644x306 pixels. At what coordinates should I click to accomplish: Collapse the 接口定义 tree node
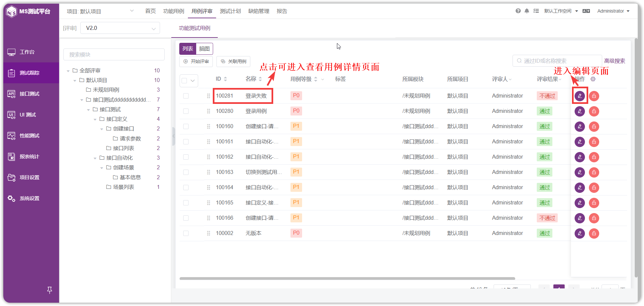(95, 119)
